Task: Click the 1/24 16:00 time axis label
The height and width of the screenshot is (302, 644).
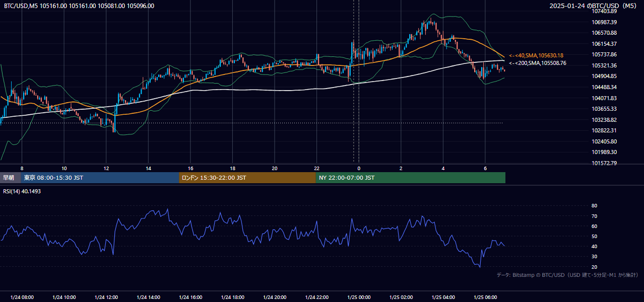Action: [190, 297]
